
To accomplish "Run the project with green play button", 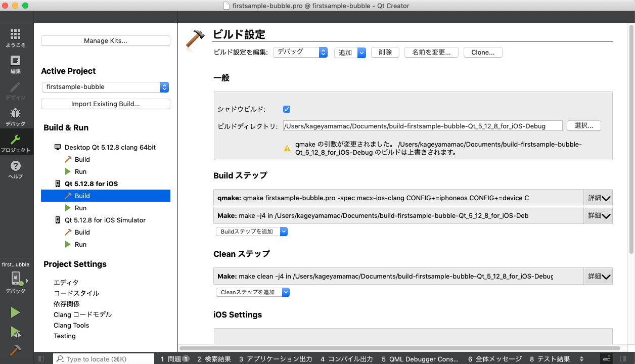I will [16, 312].
